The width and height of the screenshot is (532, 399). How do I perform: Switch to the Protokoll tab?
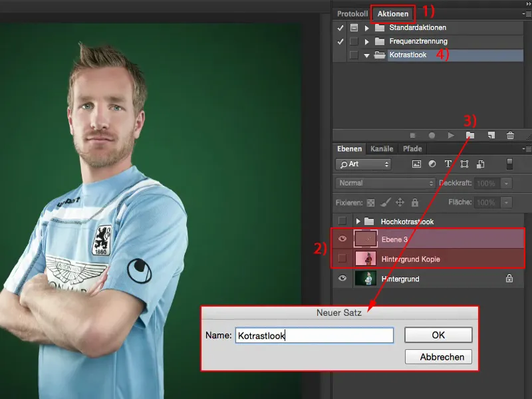(x=352, y=14)
